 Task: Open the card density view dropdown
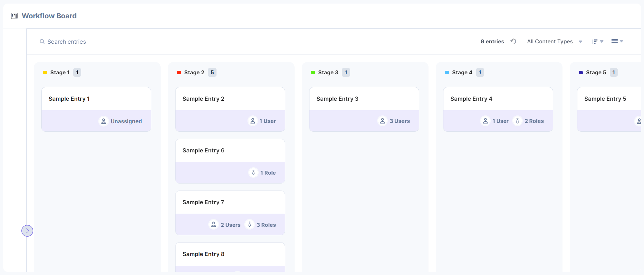click(x=617, y=41)
